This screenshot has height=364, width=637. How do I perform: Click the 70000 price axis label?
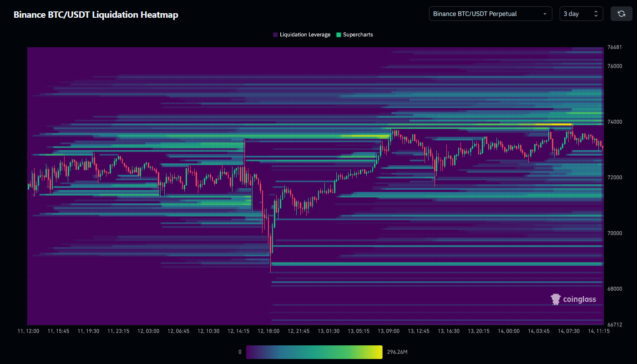[x=614, y=233]
